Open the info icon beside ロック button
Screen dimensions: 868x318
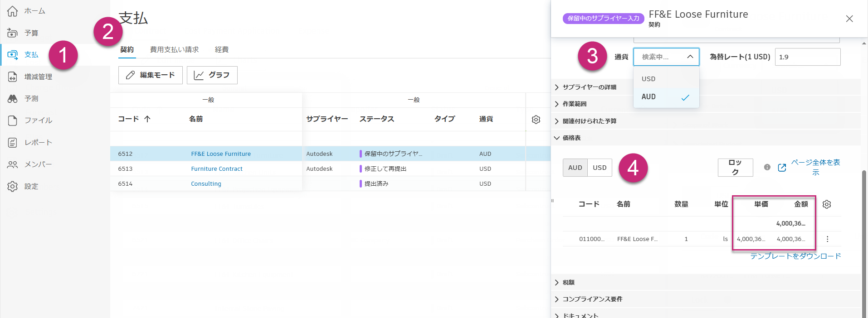(767, 167)
